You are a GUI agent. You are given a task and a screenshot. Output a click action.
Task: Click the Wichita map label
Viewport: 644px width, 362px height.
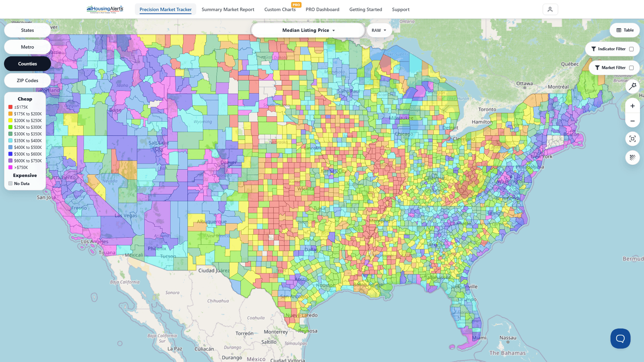click(306, 189)
